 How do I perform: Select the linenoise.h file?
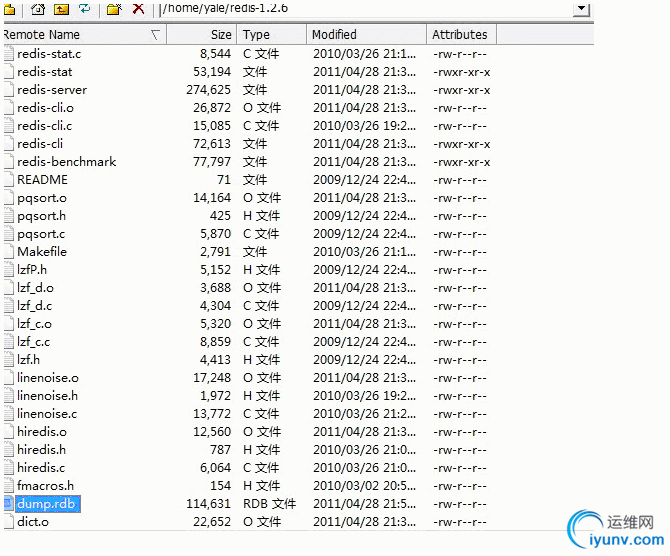tap(47, 396)
